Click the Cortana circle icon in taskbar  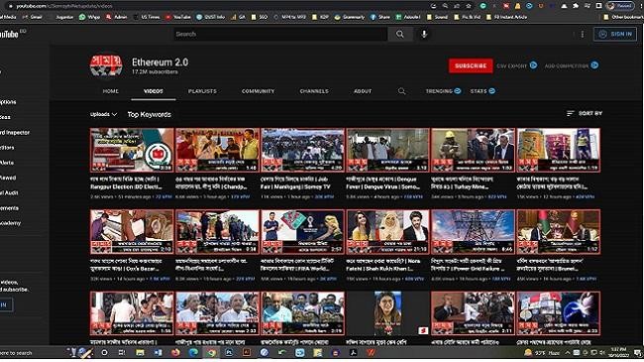104,352
